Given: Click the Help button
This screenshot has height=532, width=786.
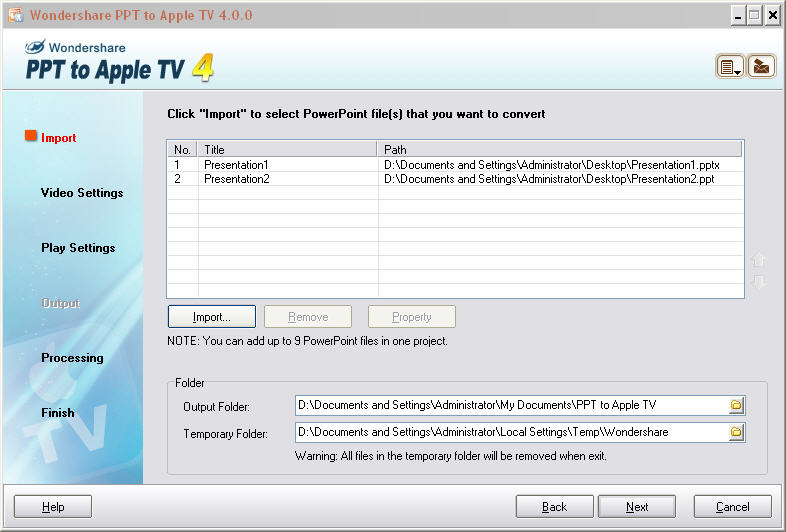Looking at the screenshot, I should point(52,507).
